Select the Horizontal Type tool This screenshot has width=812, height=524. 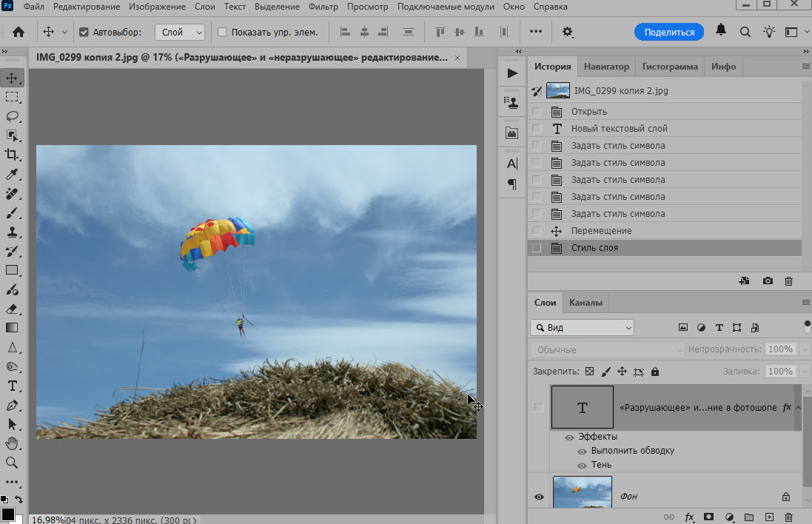point(12,386)
